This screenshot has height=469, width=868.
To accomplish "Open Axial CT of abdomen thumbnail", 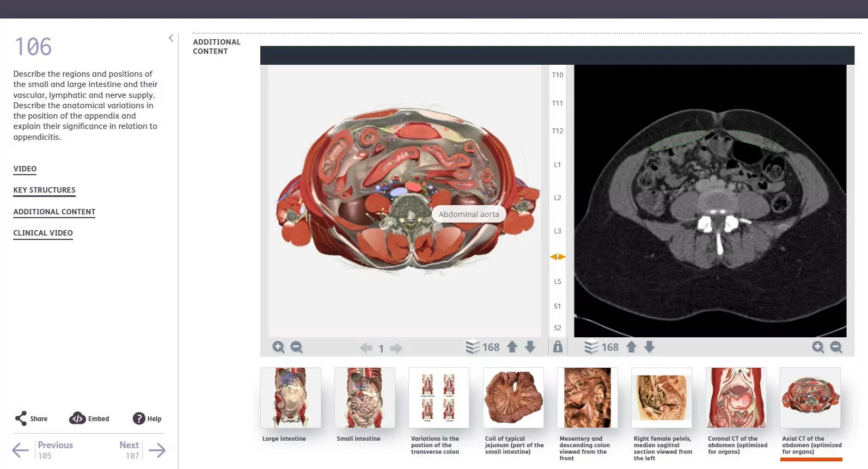I will pyautogui.click(x=810, y=398).
